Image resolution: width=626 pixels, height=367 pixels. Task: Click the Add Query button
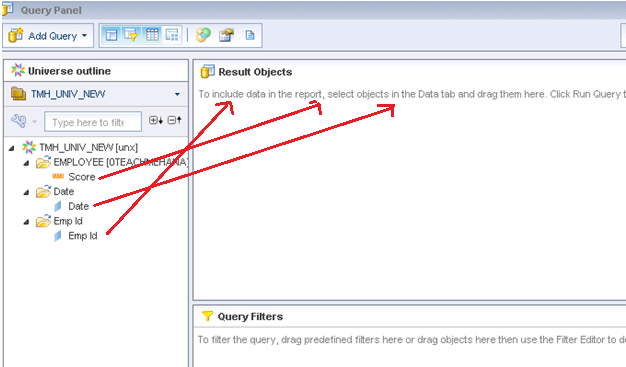pos(48,36)
